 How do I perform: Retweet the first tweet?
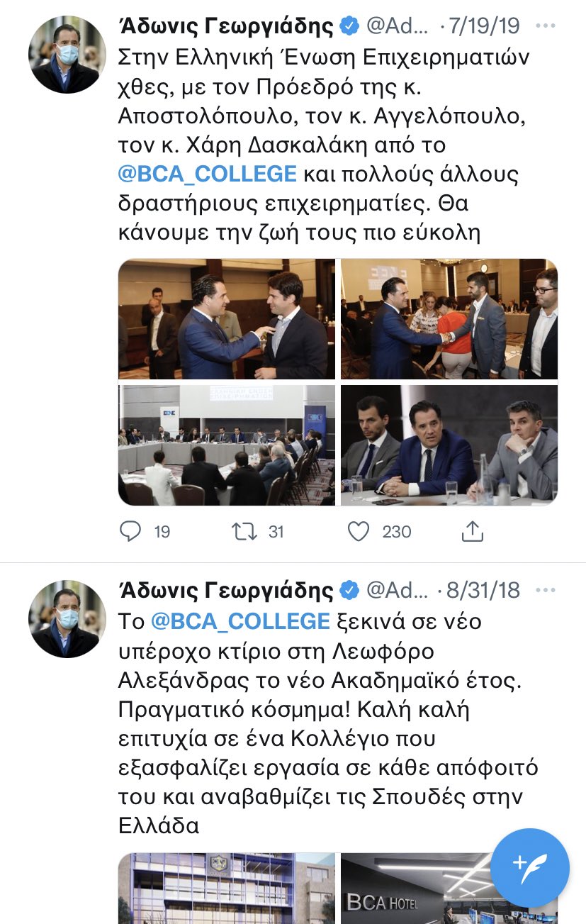coord(245,531)
